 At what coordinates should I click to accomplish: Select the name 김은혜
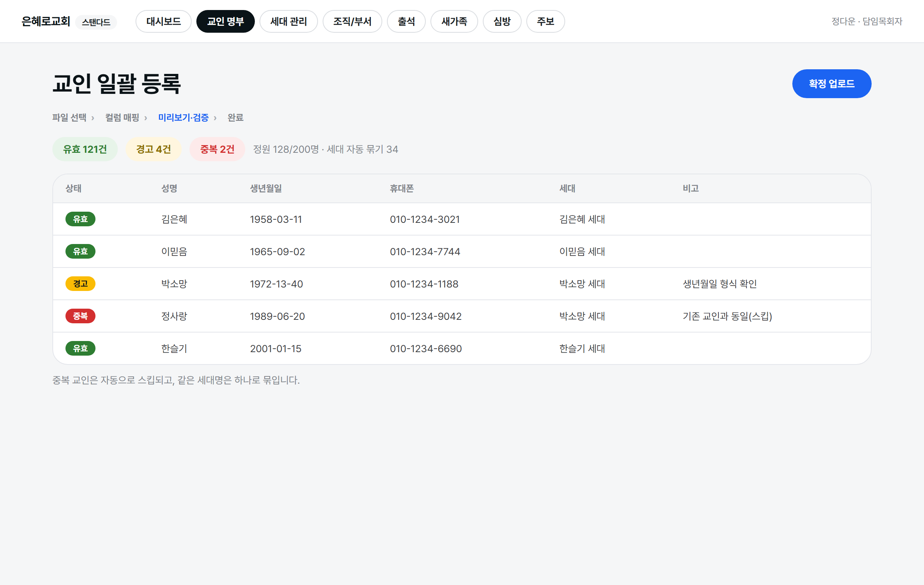click(x=174, y=219)
